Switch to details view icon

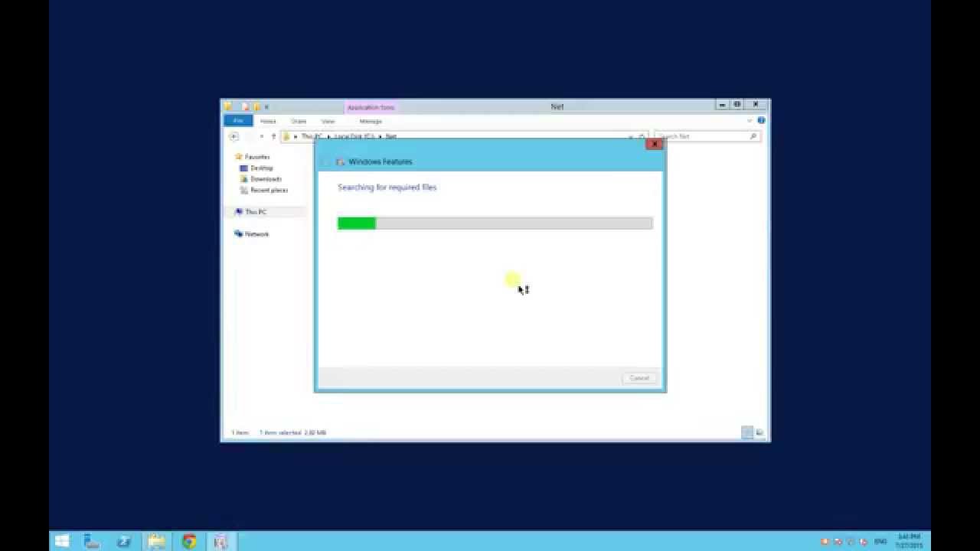[x=747, y=432]
